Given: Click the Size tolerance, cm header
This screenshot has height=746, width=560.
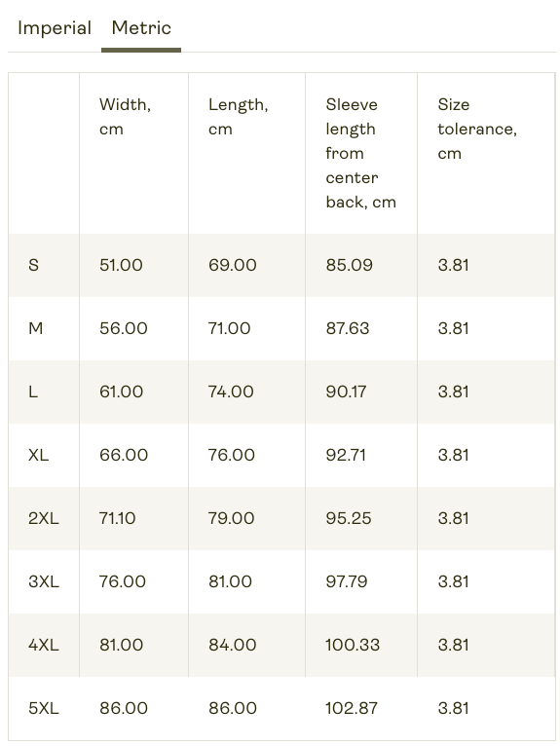Looking at the screenshot, I should click(477, 129).
